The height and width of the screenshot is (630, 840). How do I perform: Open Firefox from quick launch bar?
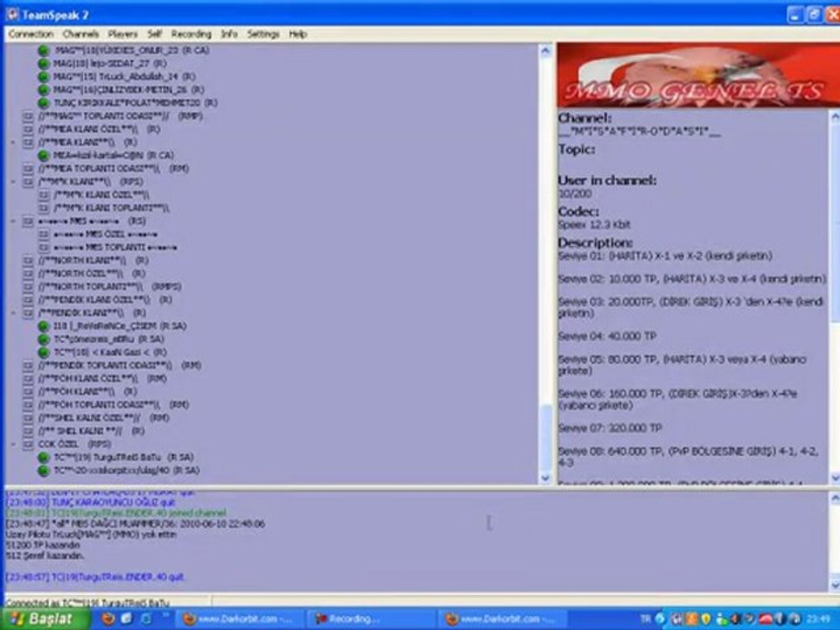tap(108, 619)
